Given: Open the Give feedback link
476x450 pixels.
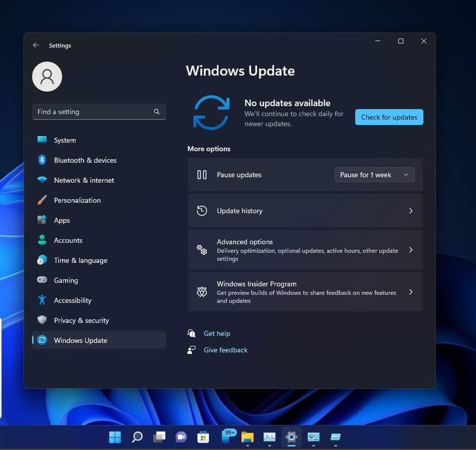Looking at the screenshot, I should [x=225, y=349].
